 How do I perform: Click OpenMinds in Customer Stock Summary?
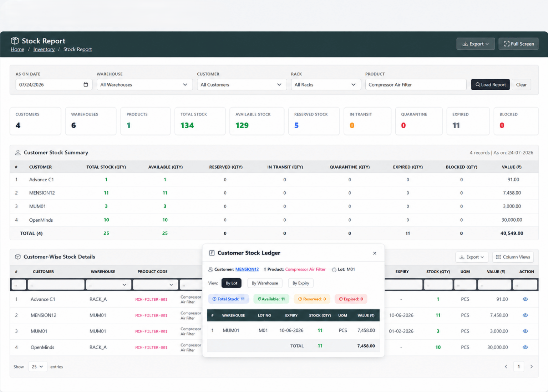pyautogui.click(x=41, y=220)
